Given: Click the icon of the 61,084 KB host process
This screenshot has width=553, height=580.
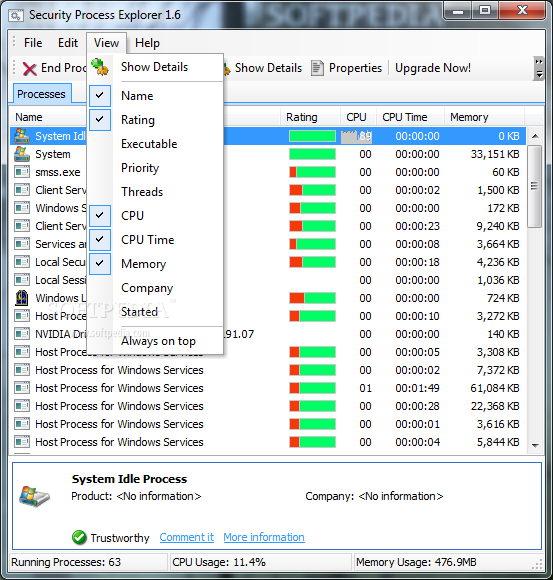Looking at the screenshot, I should click(x=22, y=388).
